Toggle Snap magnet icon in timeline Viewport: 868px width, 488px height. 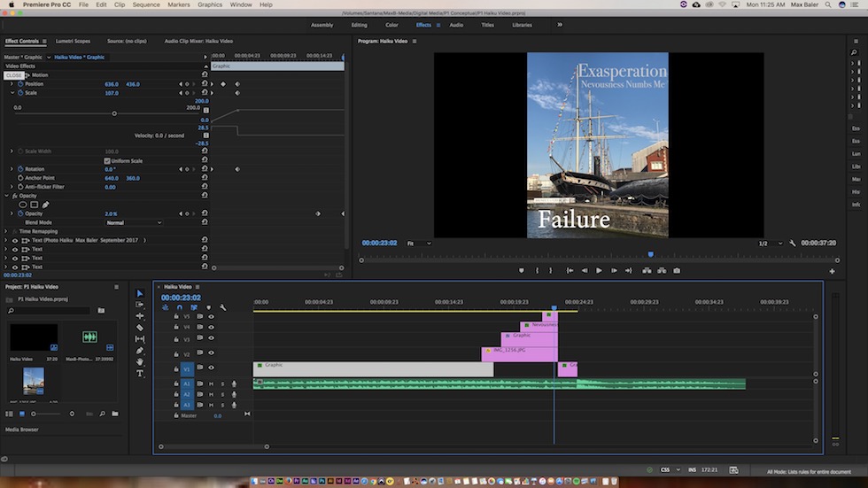click(x=179, y=307)
